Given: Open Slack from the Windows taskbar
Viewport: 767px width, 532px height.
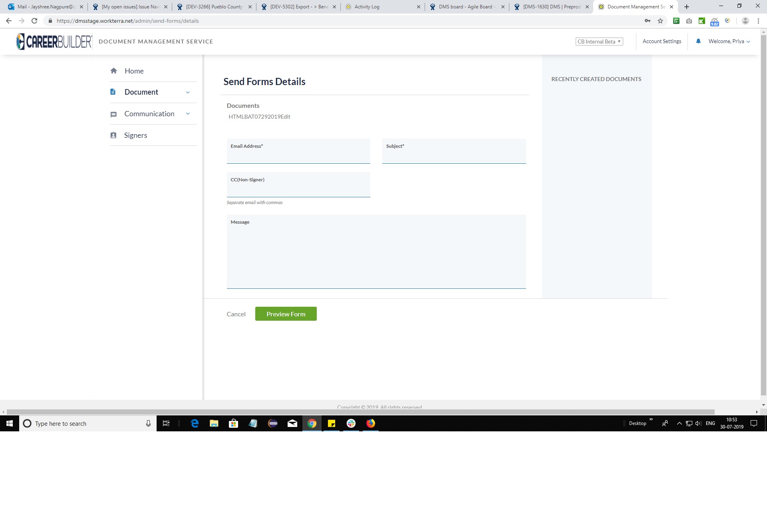Looking at the screenshot, I should pyautogui.click(x=351, y=423).
